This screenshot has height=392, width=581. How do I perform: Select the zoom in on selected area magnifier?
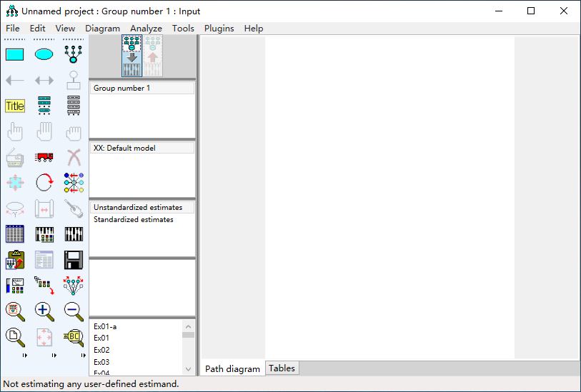click(15, 311)
